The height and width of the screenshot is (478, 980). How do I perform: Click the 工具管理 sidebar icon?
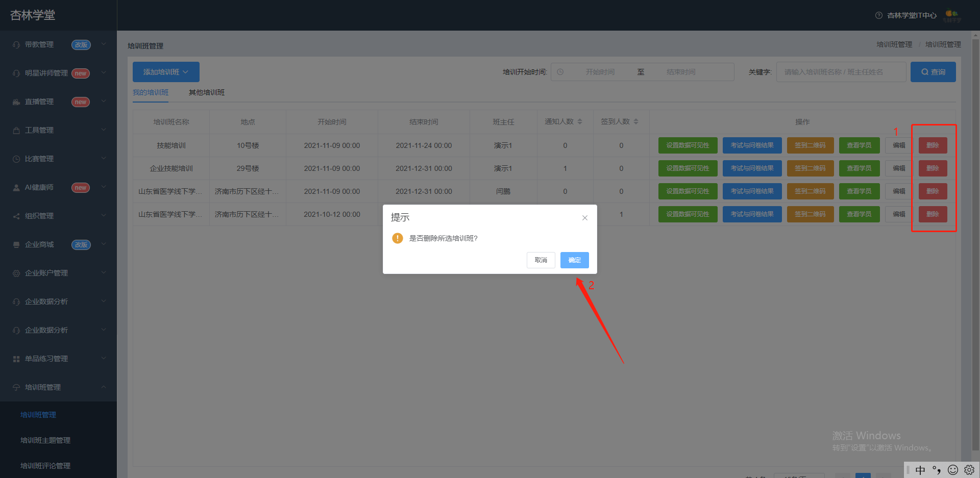pos(16,131)
